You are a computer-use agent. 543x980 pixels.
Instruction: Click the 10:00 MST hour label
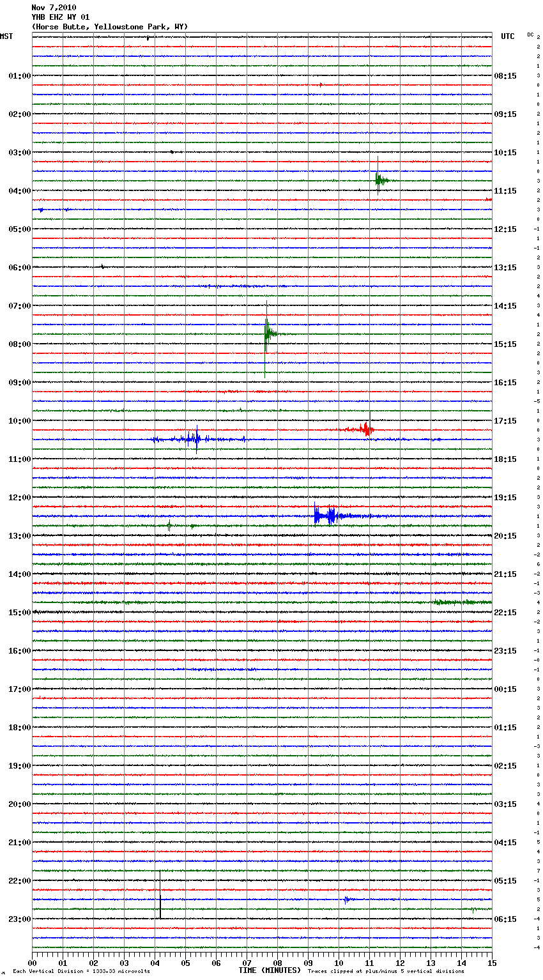click(x=20, y=421)
